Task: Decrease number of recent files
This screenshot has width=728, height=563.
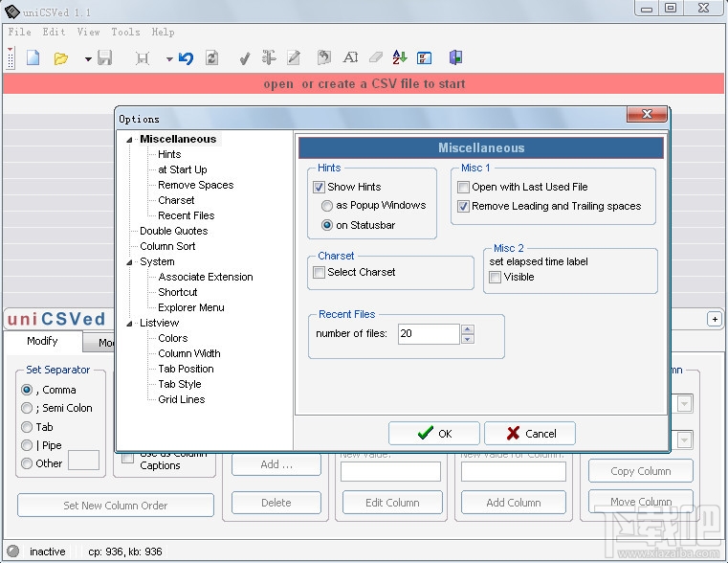Action: coord(468,339)
